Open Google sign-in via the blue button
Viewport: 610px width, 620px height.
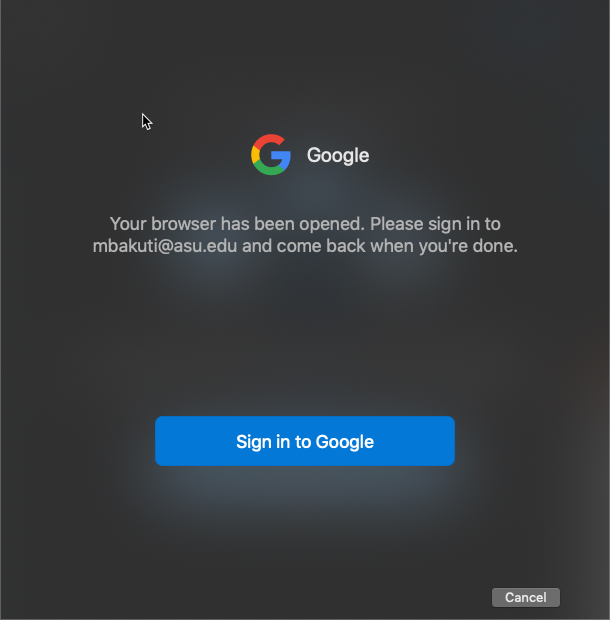point(305,441)
